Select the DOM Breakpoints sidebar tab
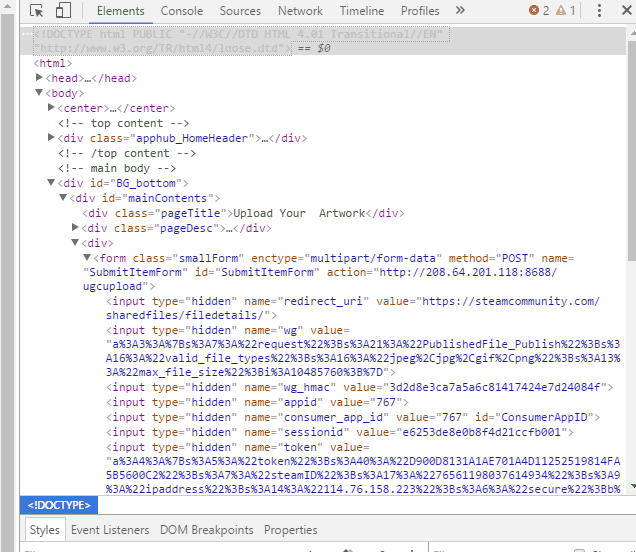Screen dimensions: 636x552 (x=206, y=530)
